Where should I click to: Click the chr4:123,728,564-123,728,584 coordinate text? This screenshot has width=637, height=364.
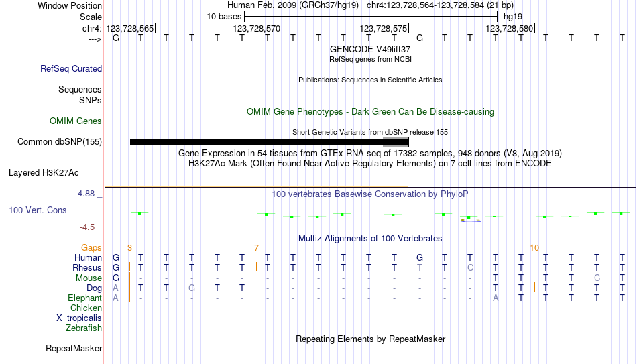click(440, 5)
